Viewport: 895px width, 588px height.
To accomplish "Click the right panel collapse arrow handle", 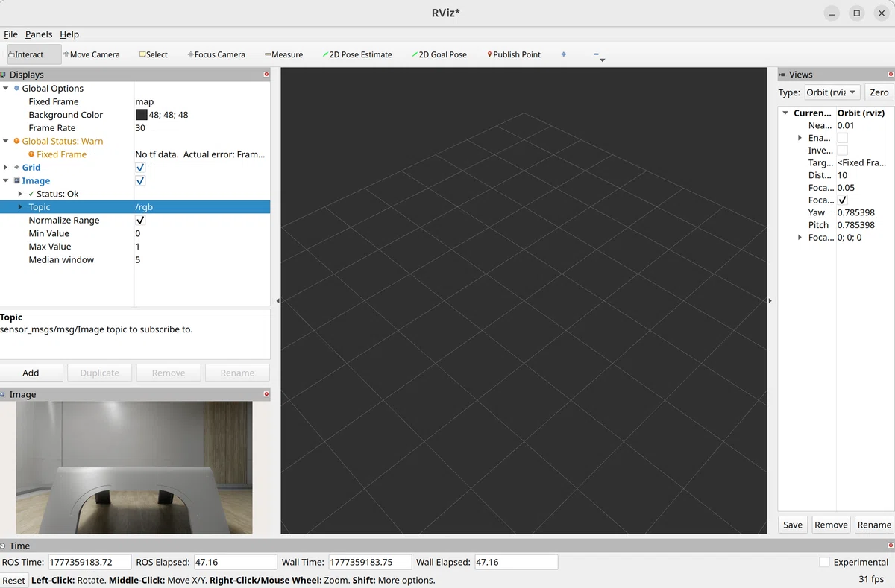I will coord(770,300).
